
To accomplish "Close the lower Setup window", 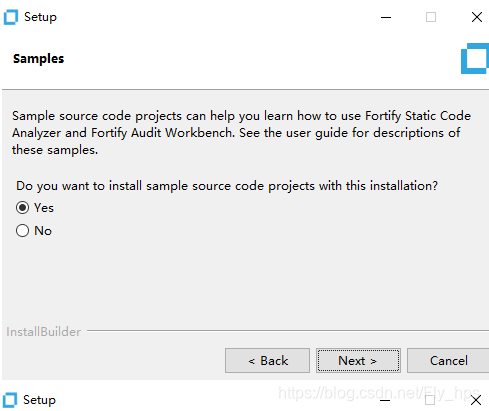I will (x=476, y=400).
